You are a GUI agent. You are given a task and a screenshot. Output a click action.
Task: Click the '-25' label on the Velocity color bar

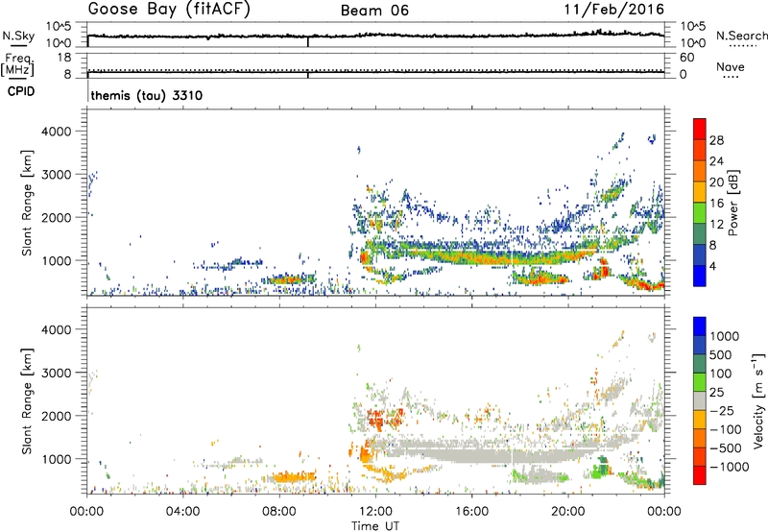(x=722, y=410)
